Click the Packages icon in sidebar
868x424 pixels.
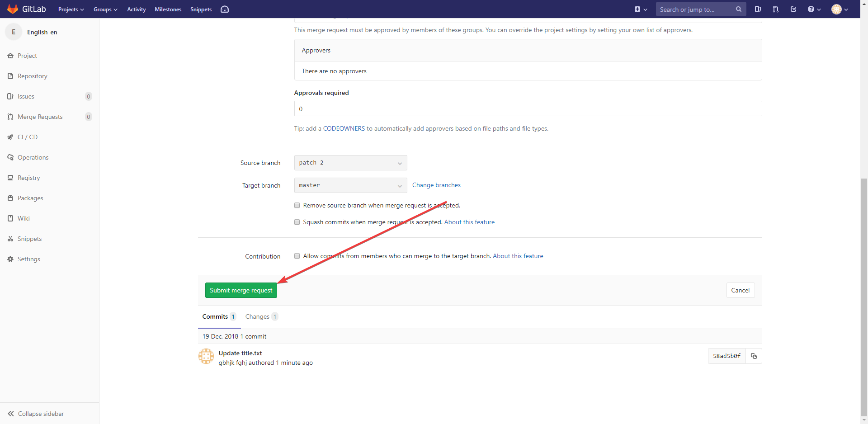(10, 198)
